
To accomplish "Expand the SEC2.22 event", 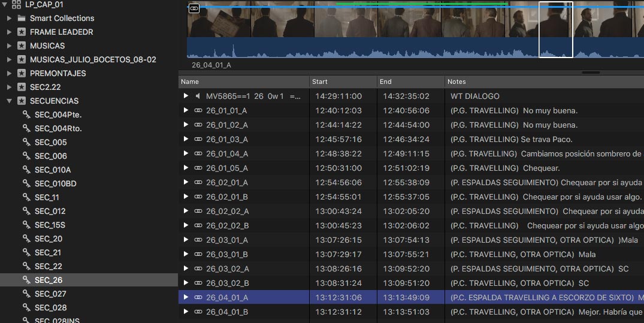I will coord(9,87).
